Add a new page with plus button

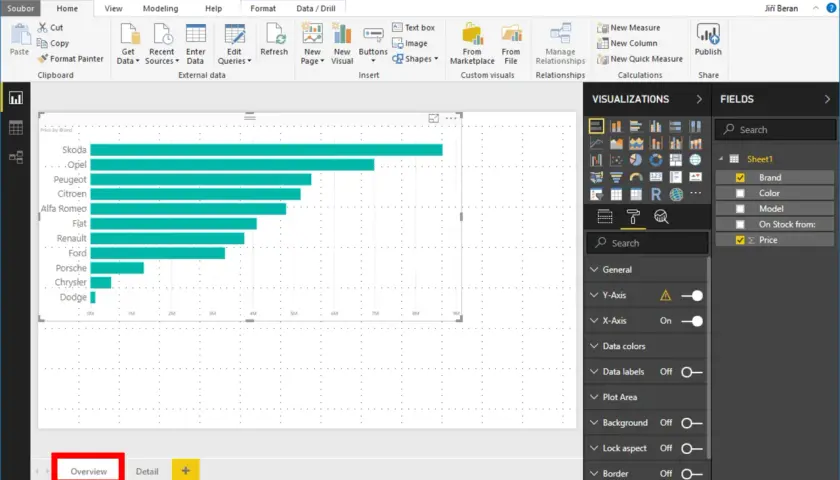(x=186, y=470)
